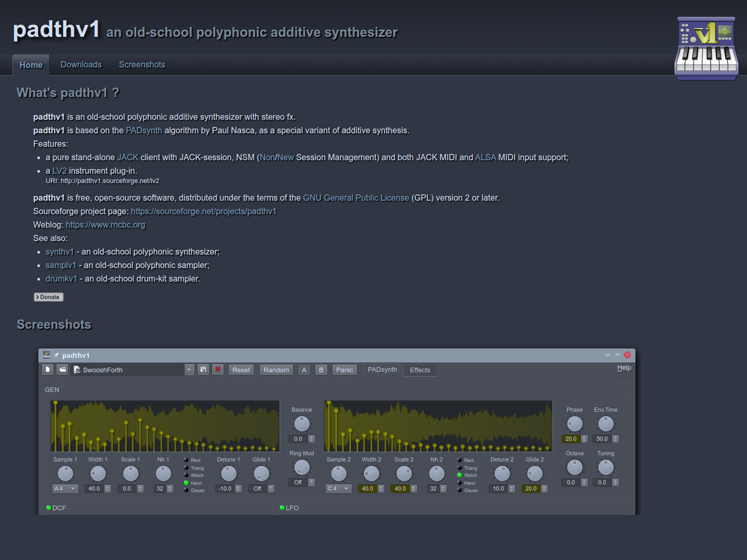Click the Panic button
The image size is (747, 560).
[344, 370]
